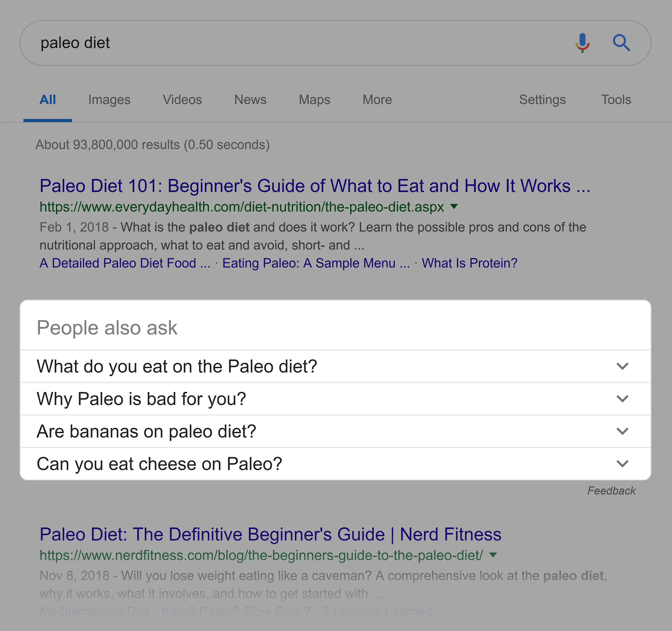Click the voice search microphone icon
This screenshot has height=631, width=672.
click(582, 43)
